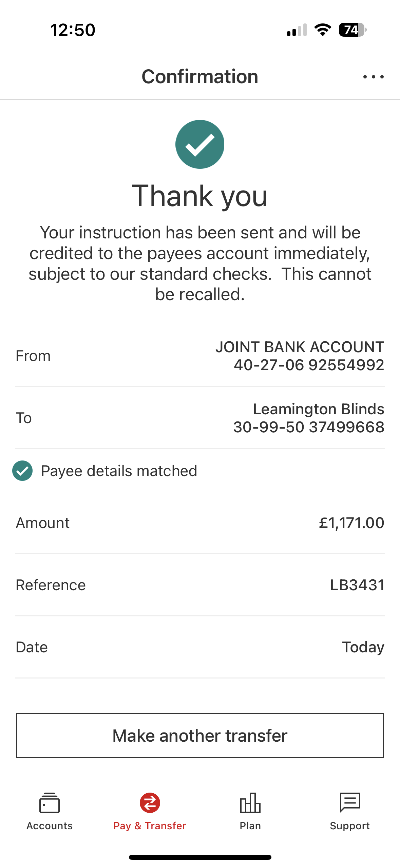Tap the Wi-Fi status icon
This screenshot has width=400, height=868.
(x=323, y=30)
